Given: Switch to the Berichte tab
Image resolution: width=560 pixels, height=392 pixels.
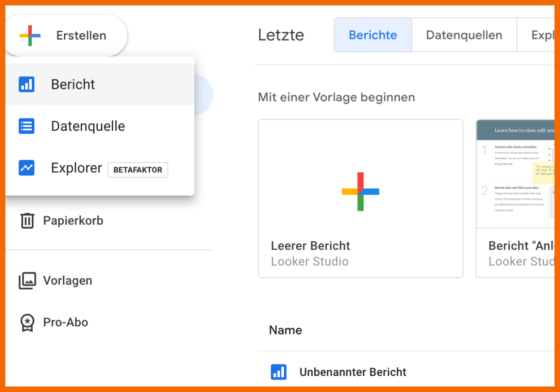Looking at the screenshot, I should (x=373, y=35).
